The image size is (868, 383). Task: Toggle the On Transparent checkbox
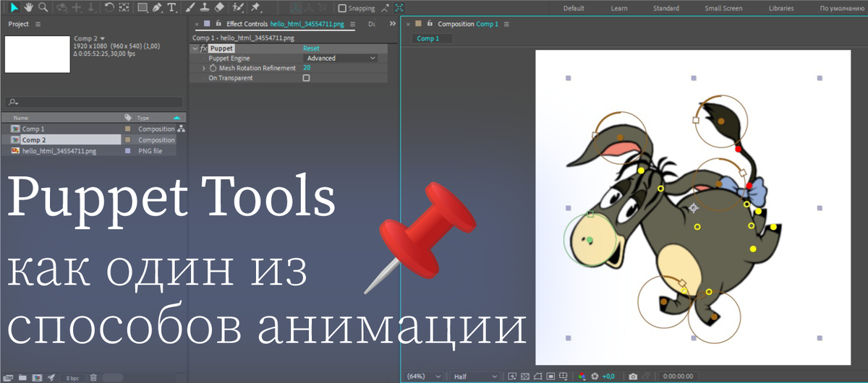tap(306, 78)
